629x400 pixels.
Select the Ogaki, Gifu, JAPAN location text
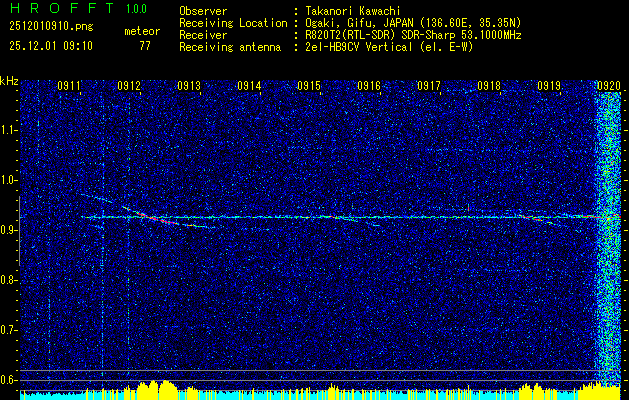coord(413,23)
